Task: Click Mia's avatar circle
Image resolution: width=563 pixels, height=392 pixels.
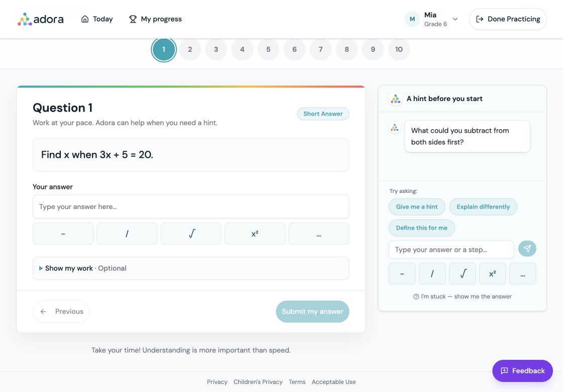Action: [x=412, y=19]
